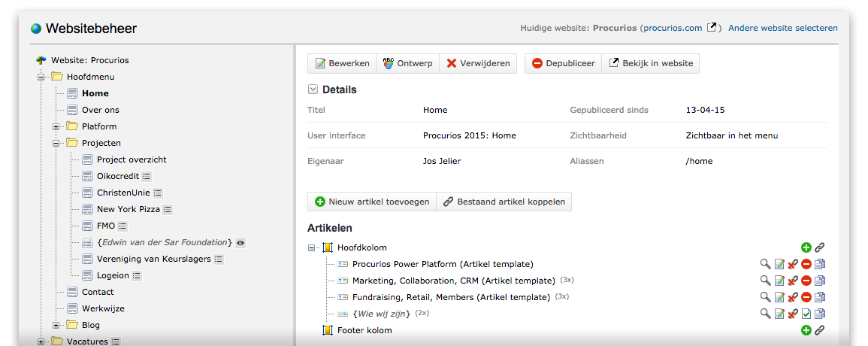Collapse the Projecten folder node

pyautogui.click(x=56, y=143)
